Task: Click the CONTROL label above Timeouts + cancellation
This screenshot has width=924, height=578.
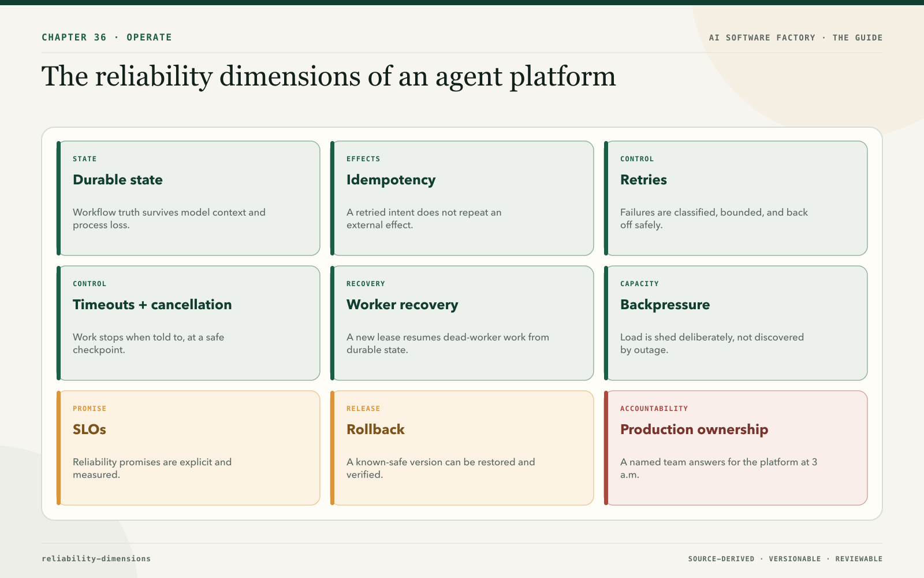Action: pos(90,284)
